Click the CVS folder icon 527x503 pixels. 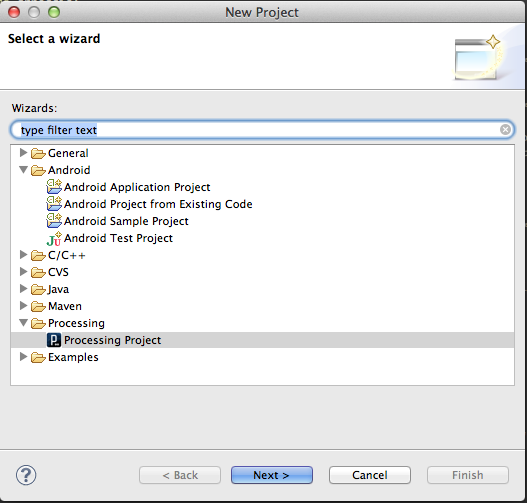click(38, 273)
